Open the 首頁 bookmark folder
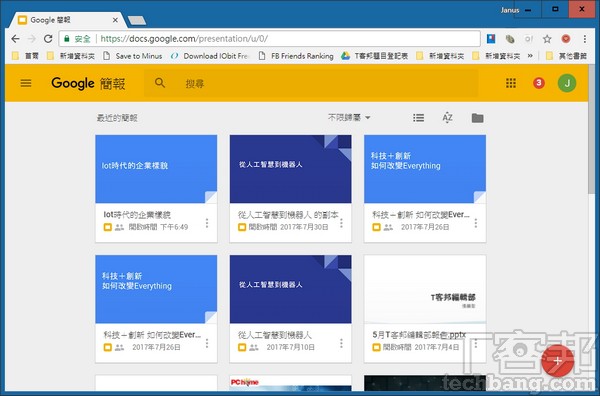600x396 pixels. [x=25, y=56]
